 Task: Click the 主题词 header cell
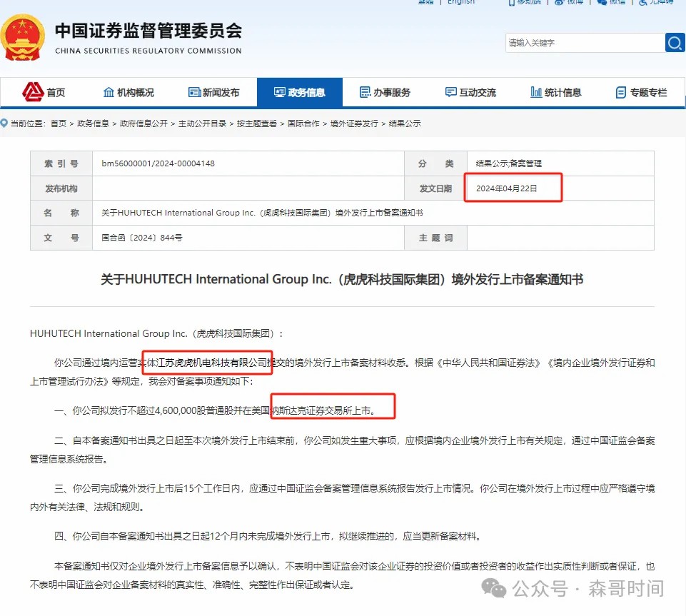coord(435,238)
